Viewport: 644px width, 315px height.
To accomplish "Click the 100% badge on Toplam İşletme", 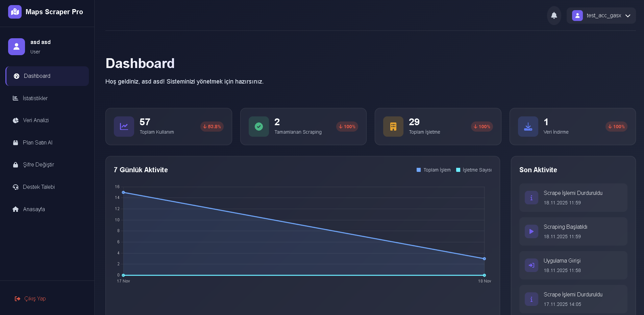I will pos(482,127).
